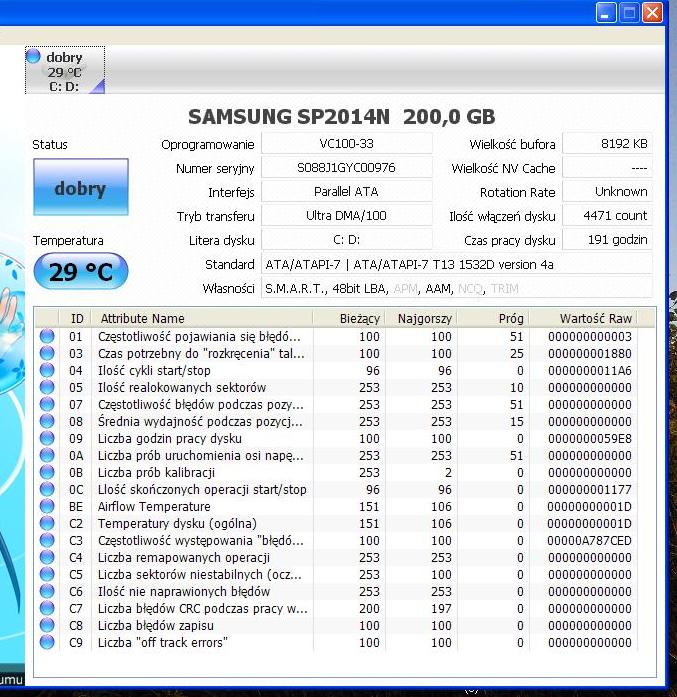
Task: Click the 29 °C temperature indicator
Action: (81, 271)
